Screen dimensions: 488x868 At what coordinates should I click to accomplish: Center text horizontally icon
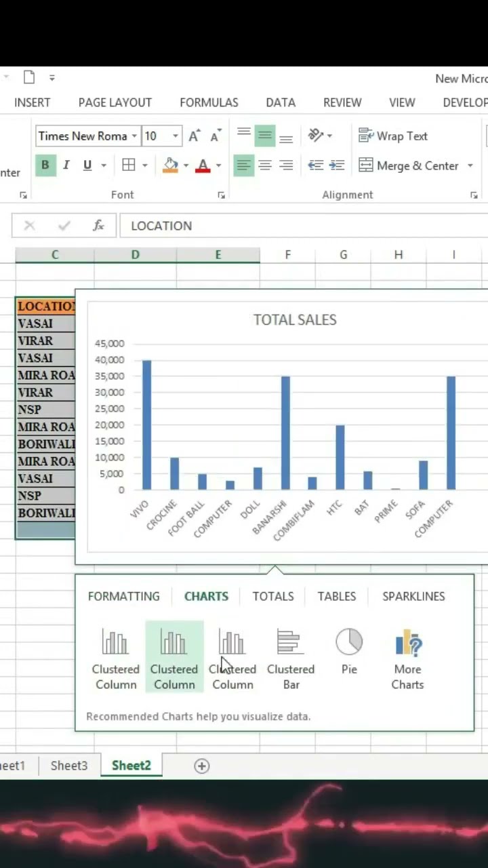[x=265, y=165]
